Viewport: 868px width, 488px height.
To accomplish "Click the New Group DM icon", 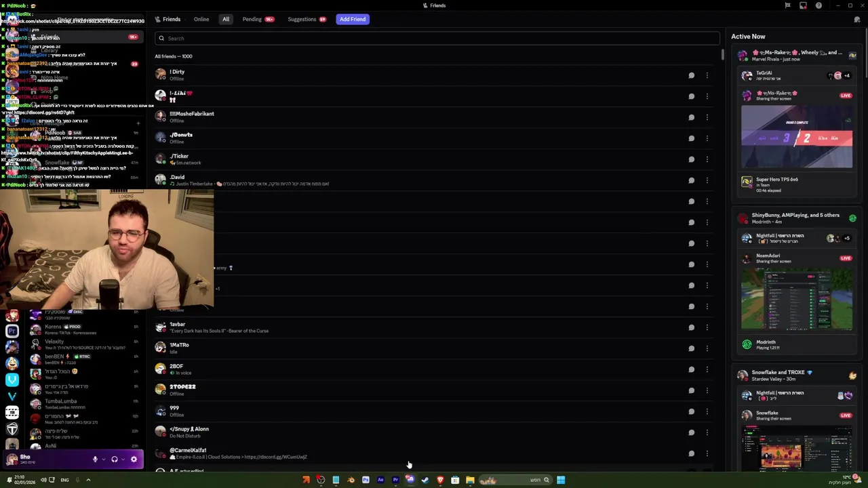I will tap(857, 20).
